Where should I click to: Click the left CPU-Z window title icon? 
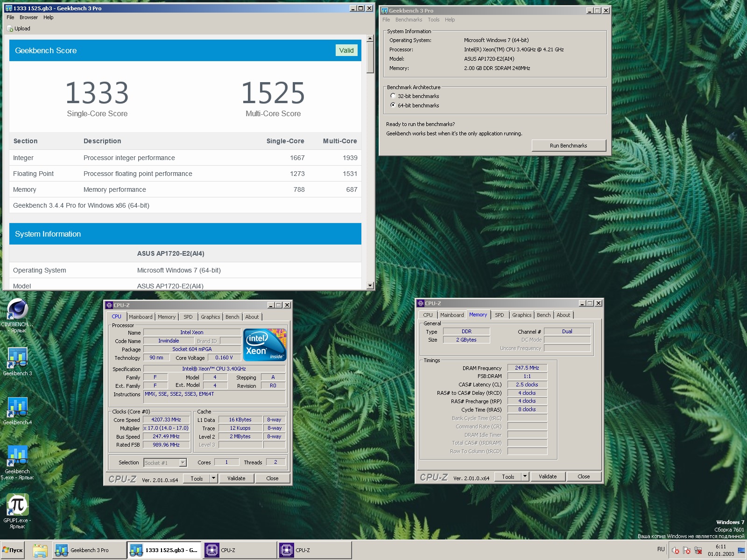(109, 305)
